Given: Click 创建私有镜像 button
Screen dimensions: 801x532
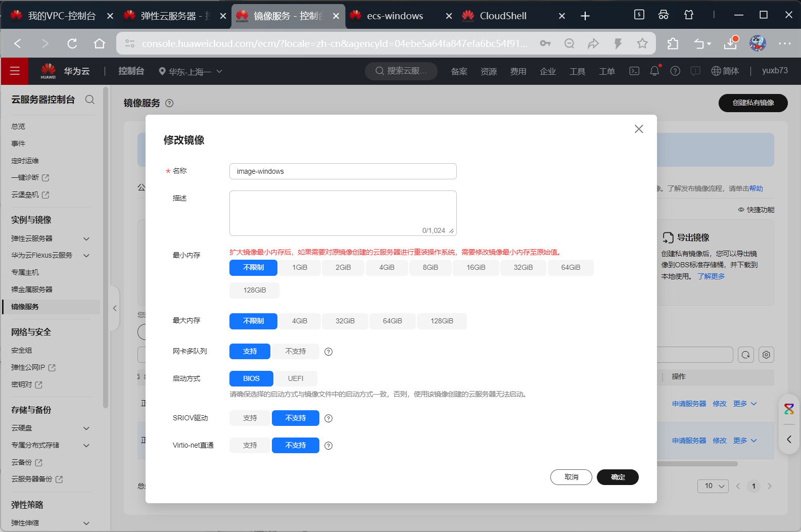Looking at the screenshot, I should (x=753, y=103).
